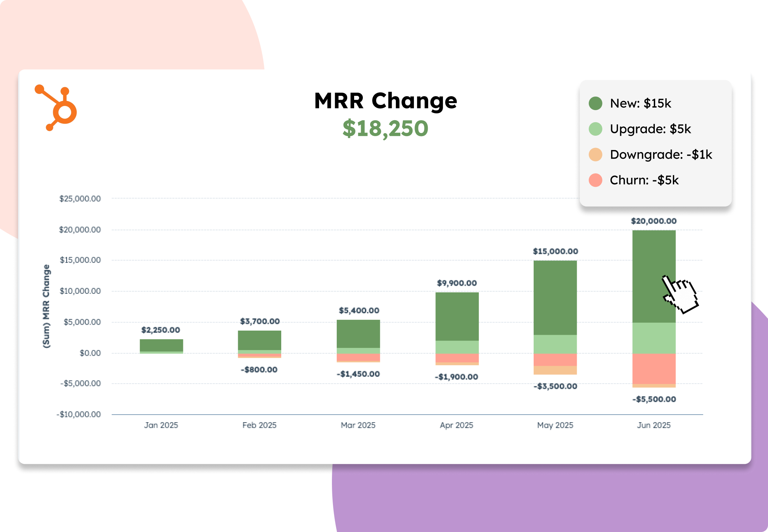Click the (Sum) MRR Change axis title
This screenshot has height=532, width=768.
click(x=46, y=306)
